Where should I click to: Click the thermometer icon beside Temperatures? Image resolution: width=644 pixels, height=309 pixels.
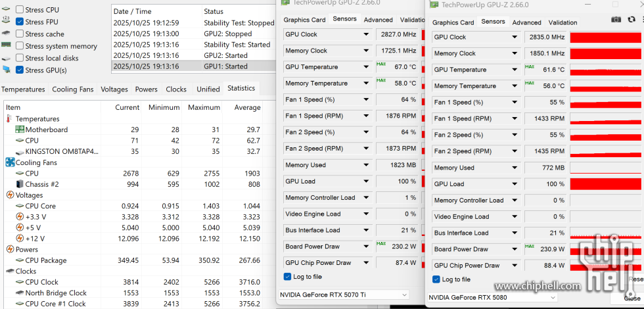(9, 119)
